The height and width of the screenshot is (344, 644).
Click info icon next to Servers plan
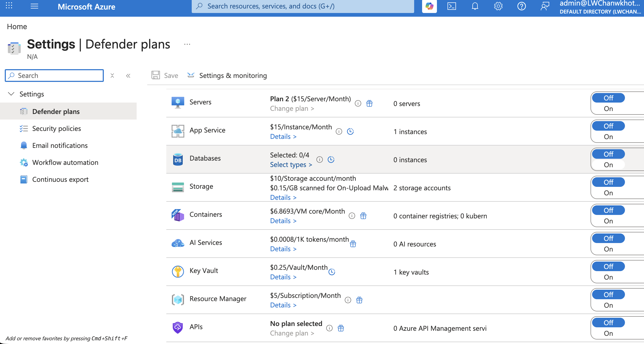point(358,103)
